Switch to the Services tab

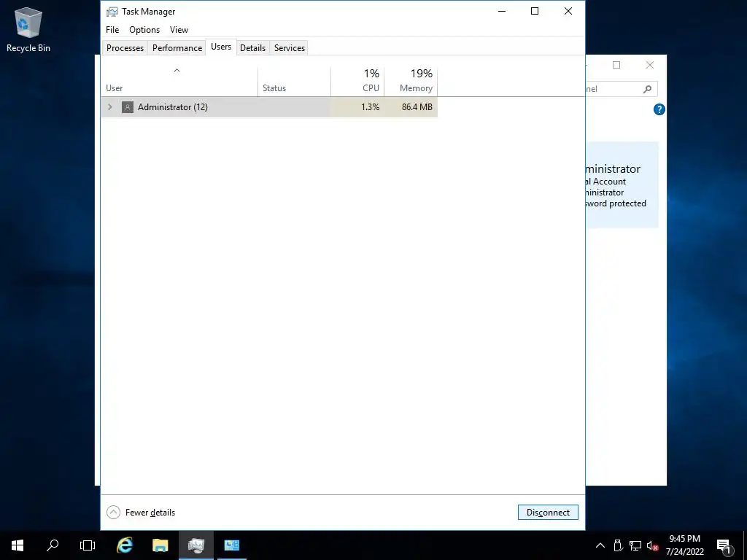tap(289, 47)
